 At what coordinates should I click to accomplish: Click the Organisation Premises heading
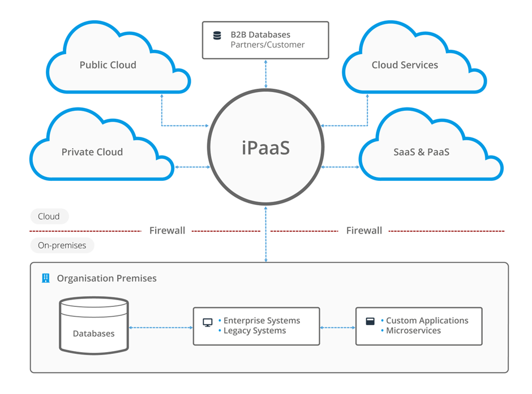coord(106,279)
